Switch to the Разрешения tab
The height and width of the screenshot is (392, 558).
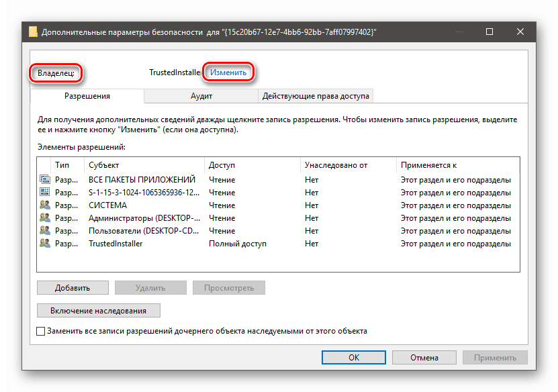click(87, 96)
